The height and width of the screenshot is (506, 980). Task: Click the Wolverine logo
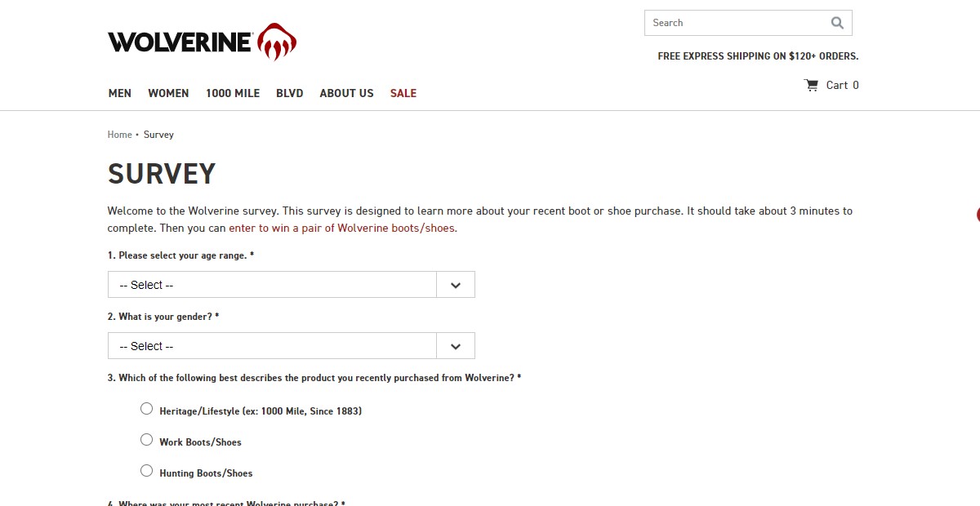click(202, 42)
